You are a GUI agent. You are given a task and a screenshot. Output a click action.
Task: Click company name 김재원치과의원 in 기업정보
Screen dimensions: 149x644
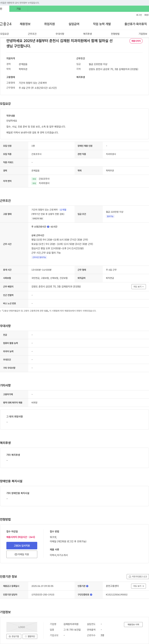point(71,624)
